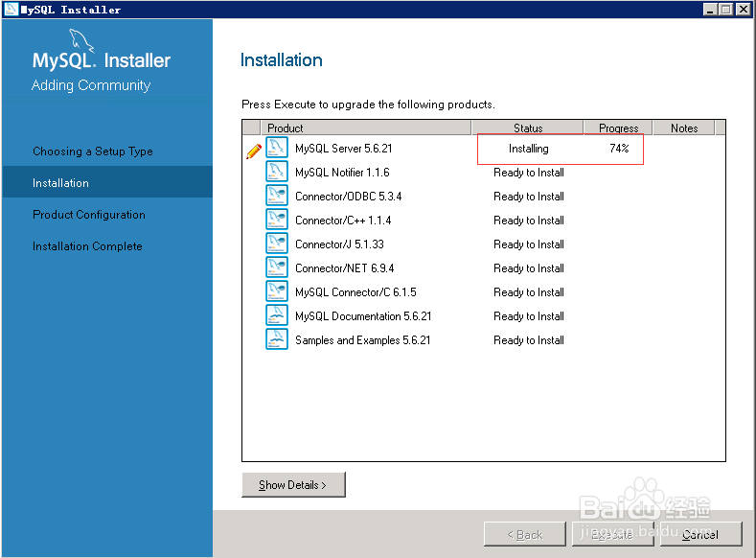Click Ready to Install for Samples and Examples
This screenshot has width=756, height=558.
point(528,340)
